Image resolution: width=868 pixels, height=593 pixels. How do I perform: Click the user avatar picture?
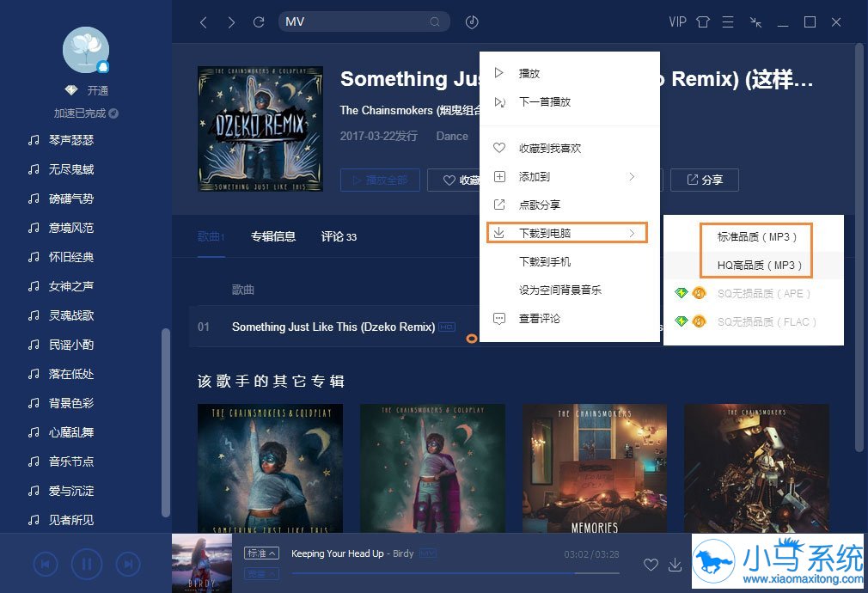coord(86,50)
